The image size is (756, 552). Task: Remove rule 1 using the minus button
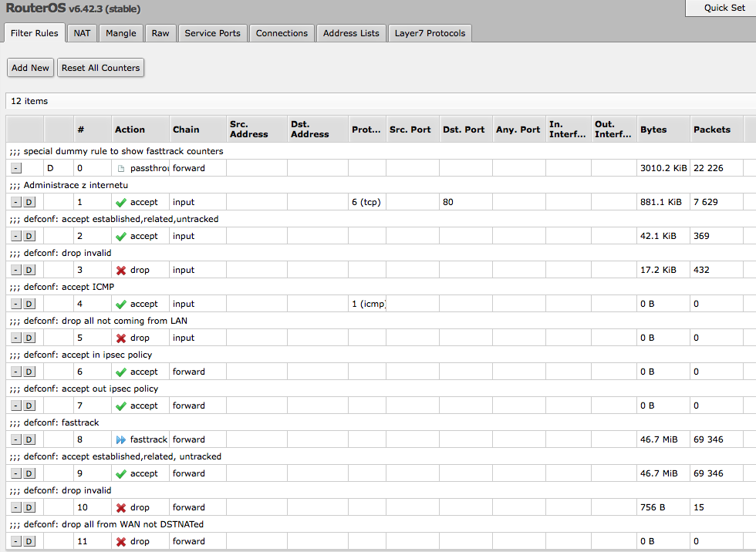coord(16,202)
